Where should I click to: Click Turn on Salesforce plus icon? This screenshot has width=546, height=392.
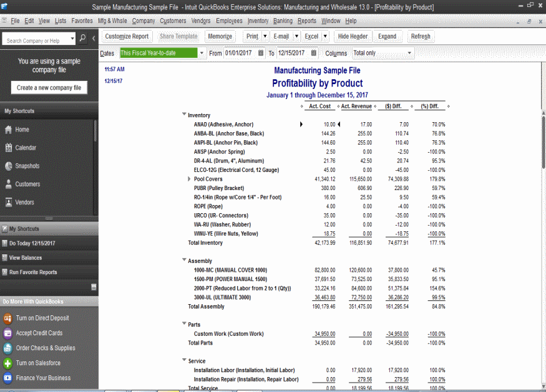[7, 363]
